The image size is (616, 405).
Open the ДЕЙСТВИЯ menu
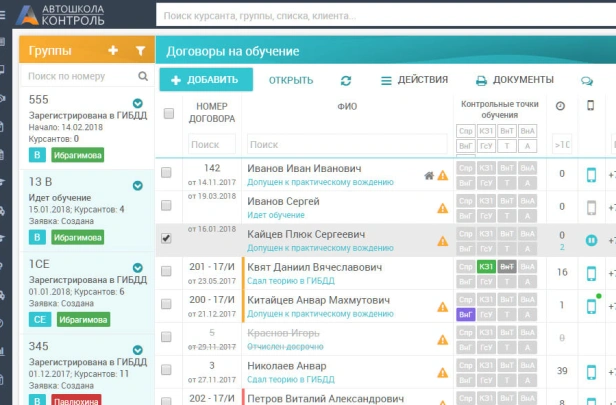[x=413, y=80]
